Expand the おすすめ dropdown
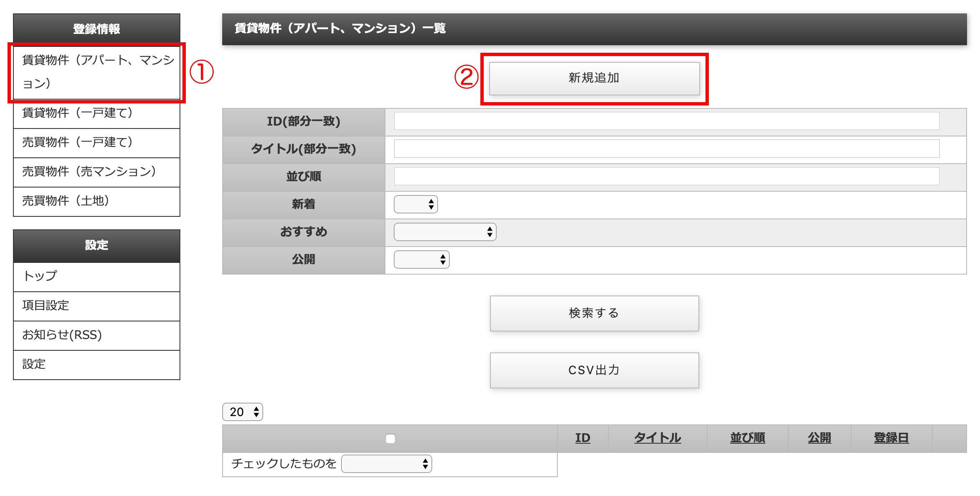The height and width of the screenshot is (496, 980). (445, 232)
